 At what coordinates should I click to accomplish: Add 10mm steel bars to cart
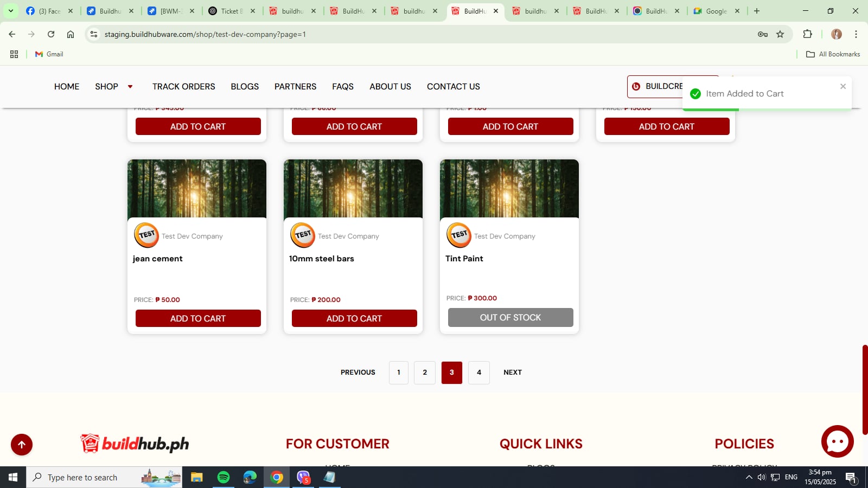354,318
